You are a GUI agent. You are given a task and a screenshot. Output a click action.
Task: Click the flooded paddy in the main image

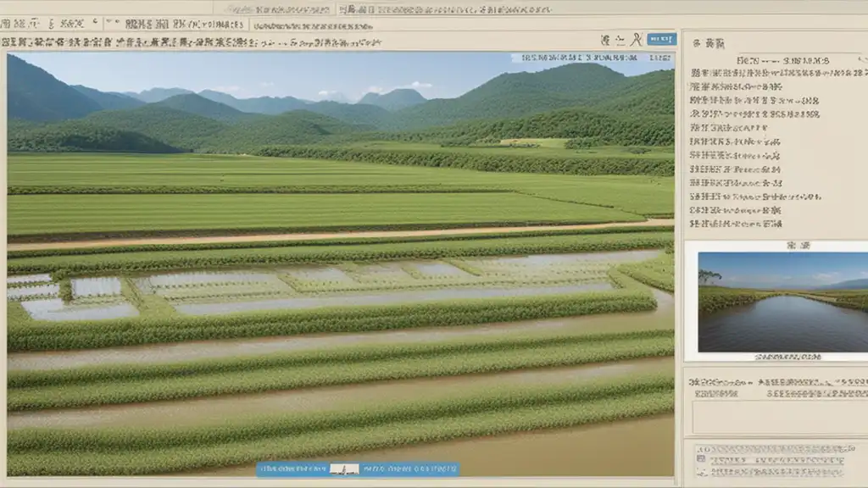tap(339, 284)
